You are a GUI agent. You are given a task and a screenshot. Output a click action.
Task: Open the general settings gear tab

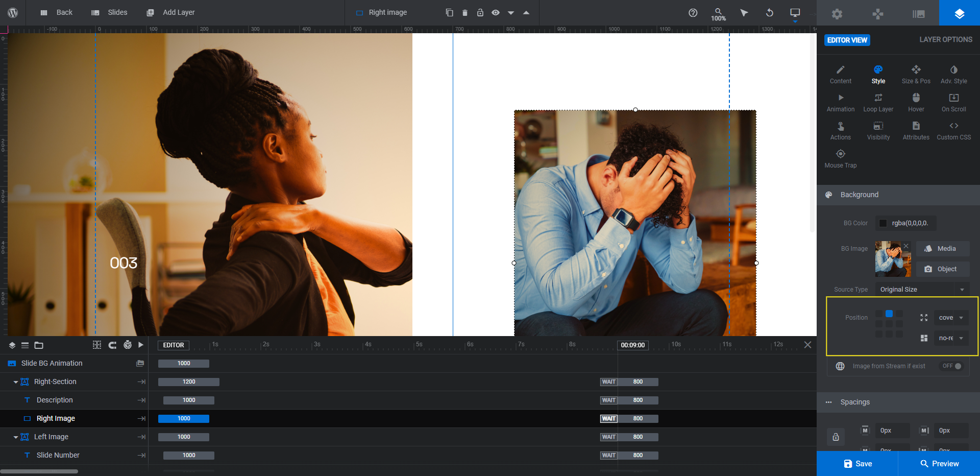837,14
